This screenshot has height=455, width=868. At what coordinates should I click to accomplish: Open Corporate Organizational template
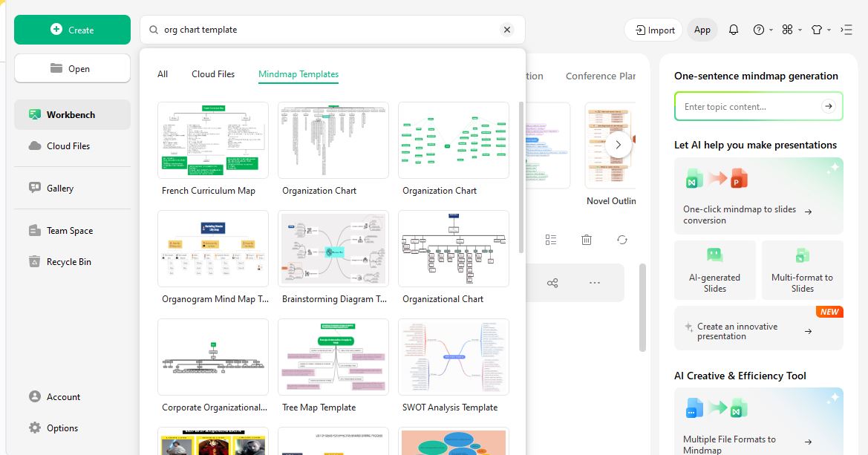(213, 357)
